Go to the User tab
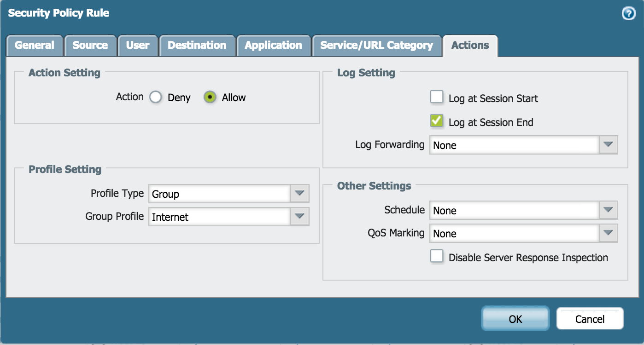 pos(138,46)
